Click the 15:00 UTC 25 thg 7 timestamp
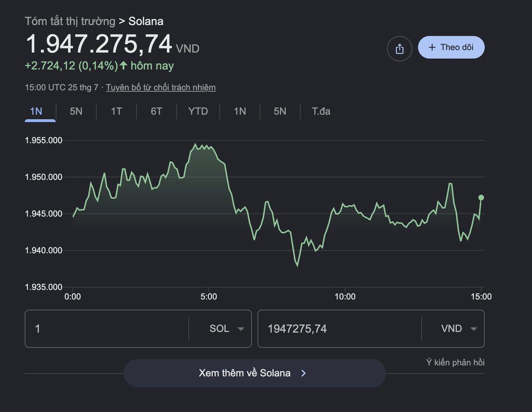This screenshot has width=532, height=412. 62,87
